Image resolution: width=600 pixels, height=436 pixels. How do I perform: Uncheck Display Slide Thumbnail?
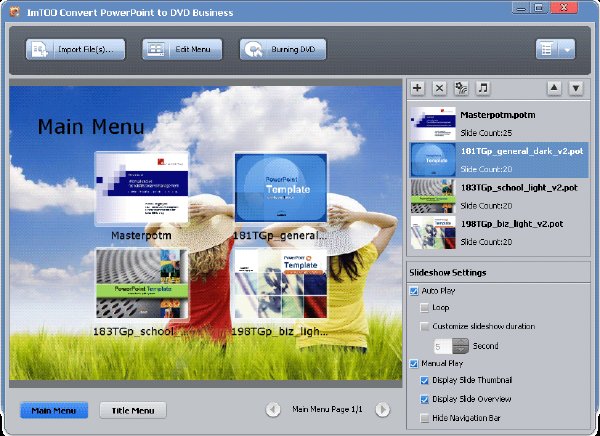(424, 380)
